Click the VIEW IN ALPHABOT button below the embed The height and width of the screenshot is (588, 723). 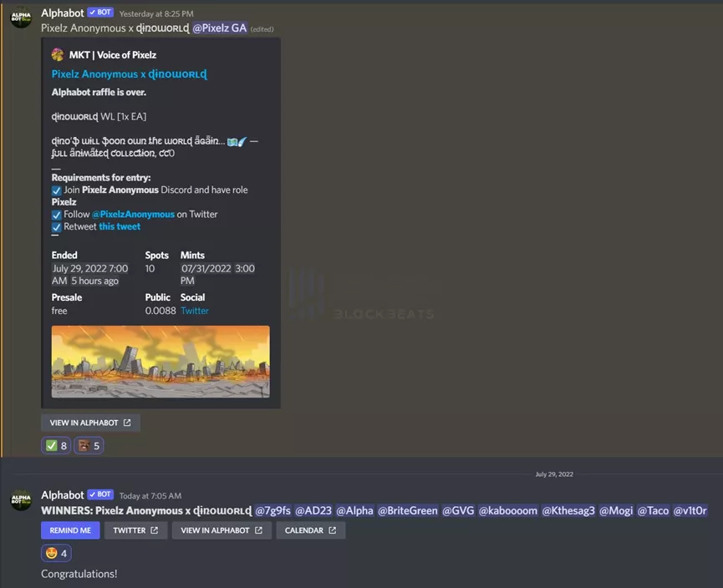click(x=90, y=423)
